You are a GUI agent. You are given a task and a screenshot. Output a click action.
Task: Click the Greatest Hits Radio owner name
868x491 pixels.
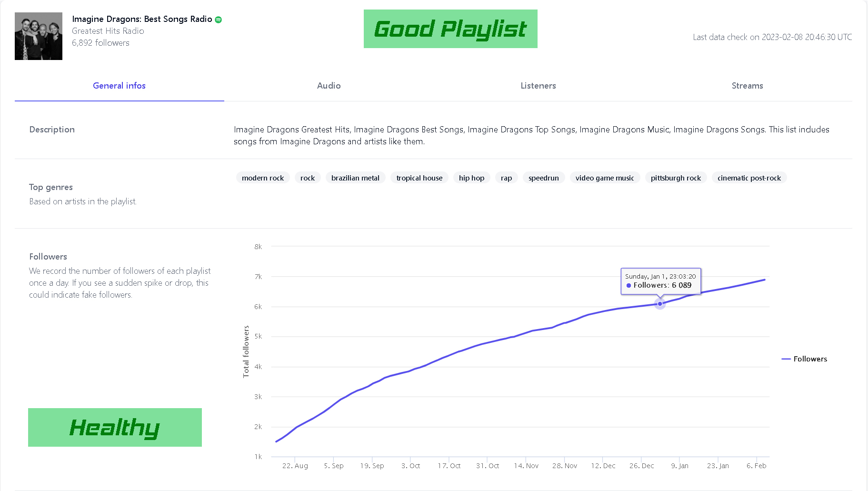point(108,31)
